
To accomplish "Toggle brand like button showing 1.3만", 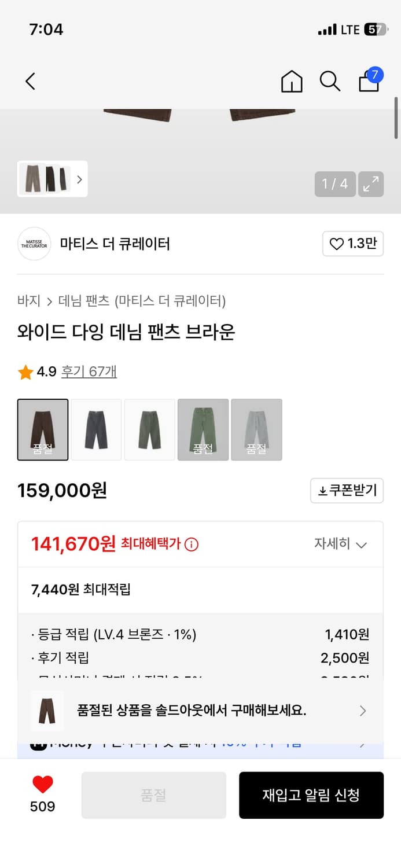I will coord(352,244).
